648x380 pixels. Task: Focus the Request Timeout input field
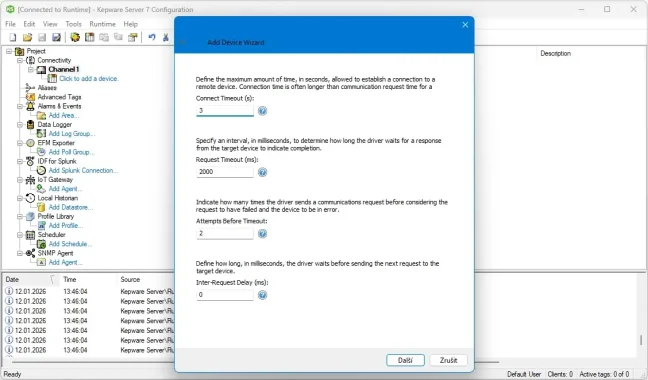click(x=225, y=172)
